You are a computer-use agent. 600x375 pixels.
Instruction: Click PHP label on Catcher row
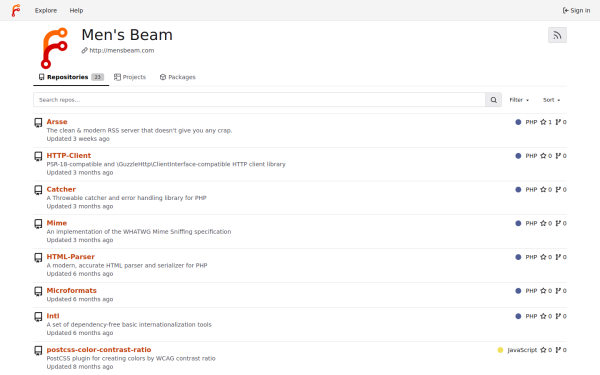[x=531, y=189]
